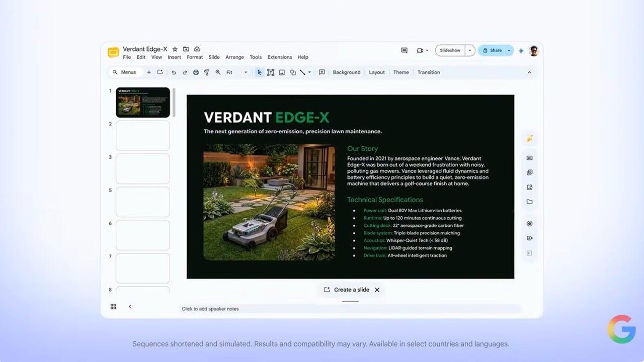This screenshot has height=362, width=644.
Task: Star the Verdant Edge-X presentation
Action: click(175, 49)
